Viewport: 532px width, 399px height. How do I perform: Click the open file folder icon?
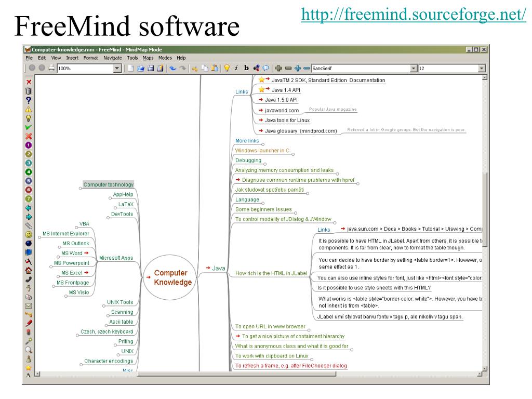click(x=141, y=68)
